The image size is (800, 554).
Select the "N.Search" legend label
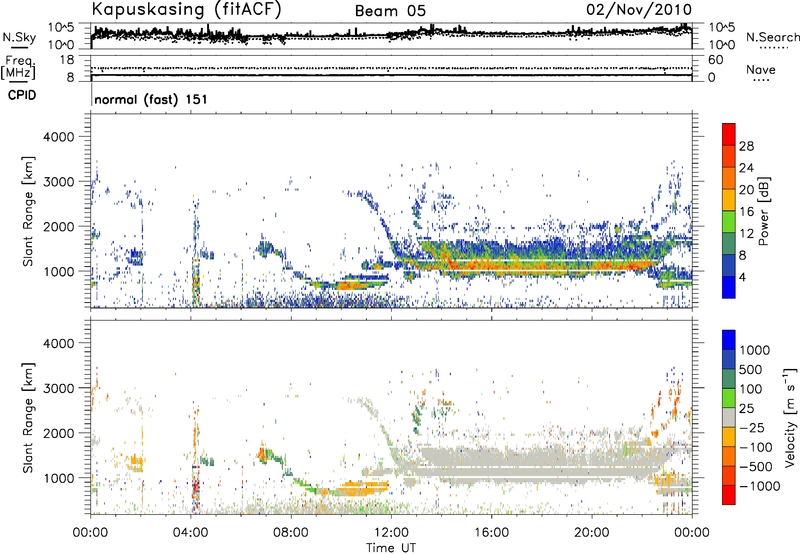tap(772, 37)
